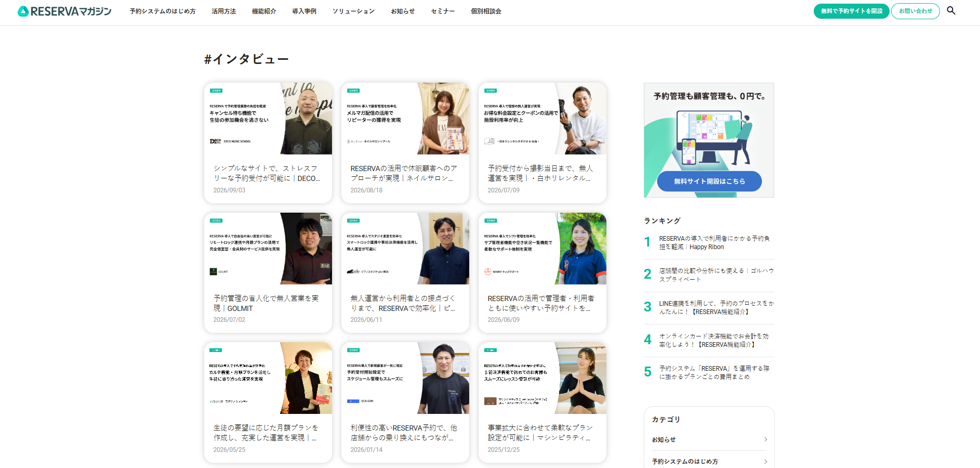The height and width of the screenshot is (468, 980).
Task: Open ranking item 3 LINE連携 article
Action: click(x=717, y=308)
